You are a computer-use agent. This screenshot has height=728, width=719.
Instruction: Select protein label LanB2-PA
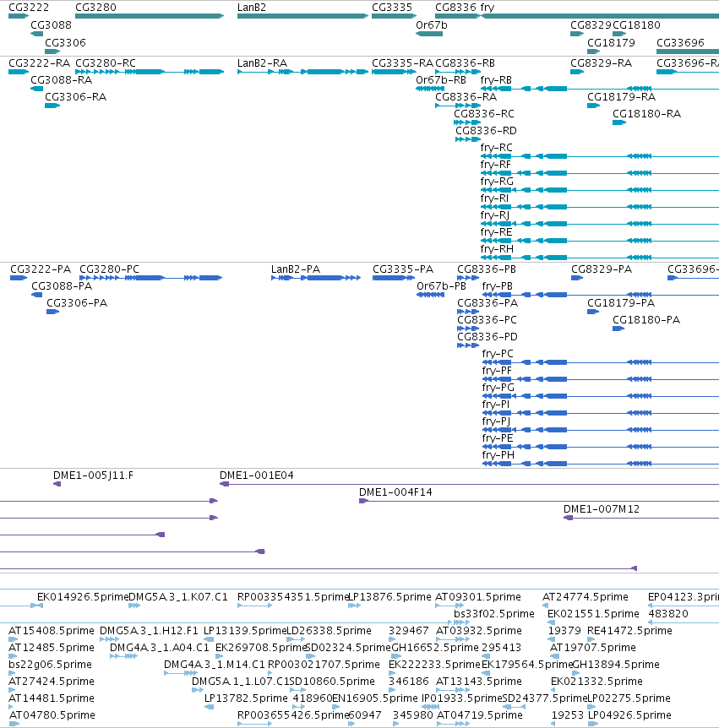tap(296, 269)
